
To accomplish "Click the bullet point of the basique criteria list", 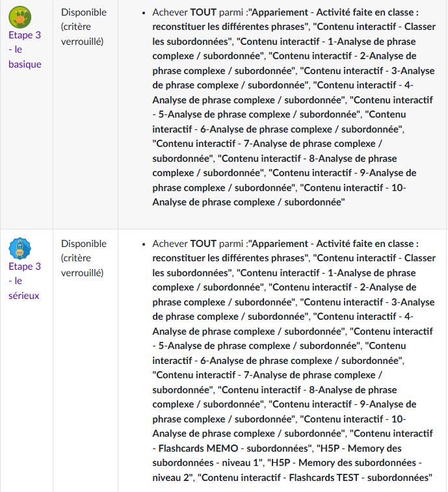I will [x=144, y=13].
